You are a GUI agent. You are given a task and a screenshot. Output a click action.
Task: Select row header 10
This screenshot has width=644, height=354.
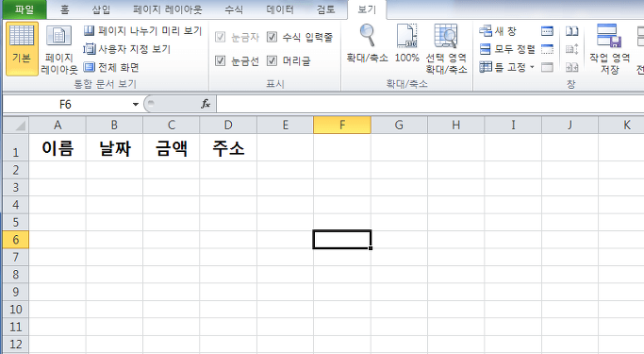16,310
